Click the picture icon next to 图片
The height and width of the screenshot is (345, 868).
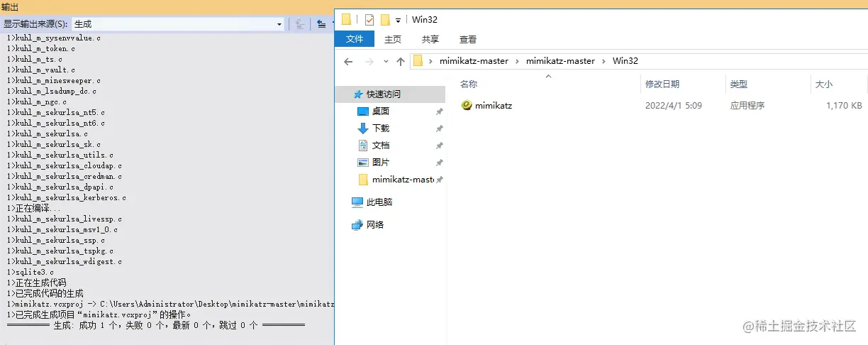(363, 162)
